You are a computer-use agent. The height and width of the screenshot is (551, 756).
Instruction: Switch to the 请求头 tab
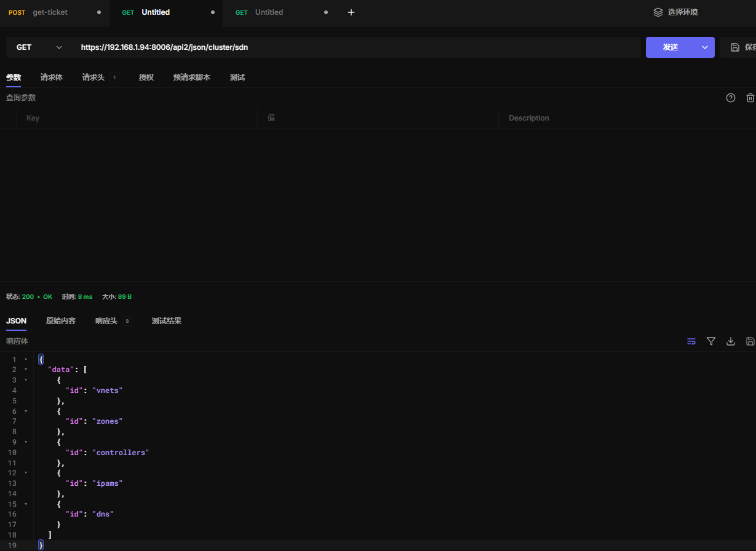(x=94, y=77)
